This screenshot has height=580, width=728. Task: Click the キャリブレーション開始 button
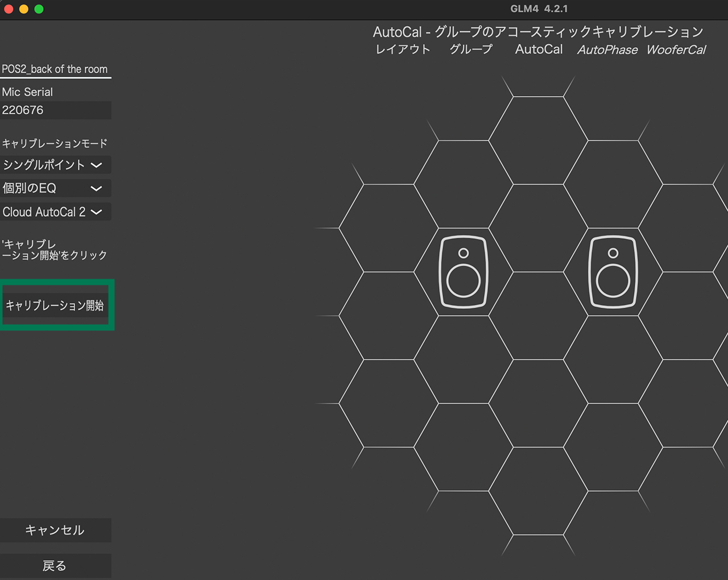click(56, 305)
